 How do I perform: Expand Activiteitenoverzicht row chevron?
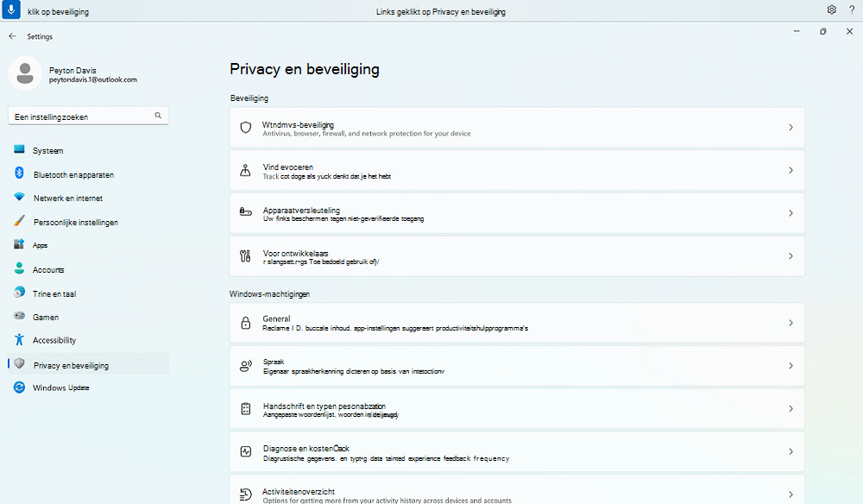pyautogui.click(x=791, y=495)
